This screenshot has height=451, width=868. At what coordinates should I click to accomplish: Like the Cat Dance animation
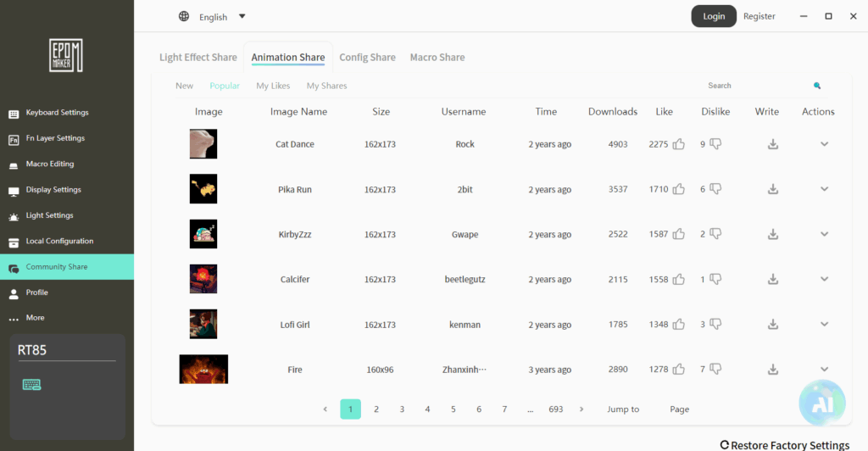679,144
